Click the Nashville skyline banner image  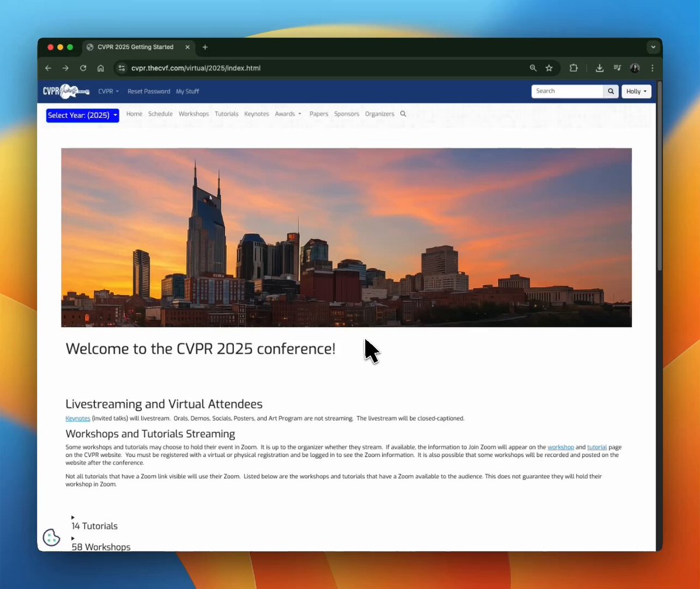pos(346,238)
